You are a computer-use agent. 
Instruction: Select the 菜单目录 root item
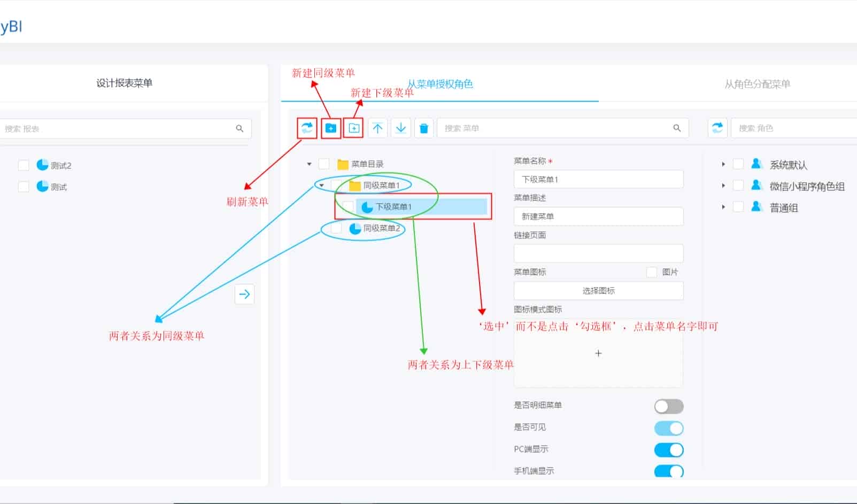367,164
